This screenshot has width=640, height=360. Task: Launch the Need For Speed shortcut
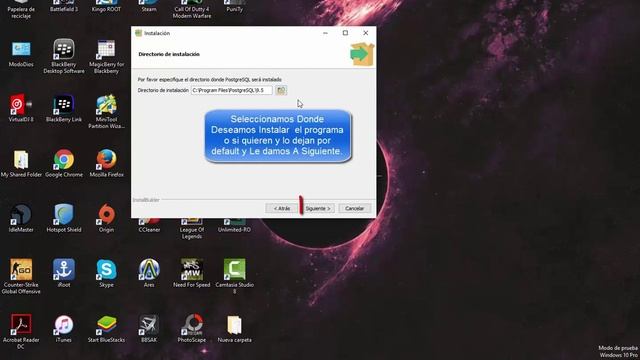pos(192,273)
